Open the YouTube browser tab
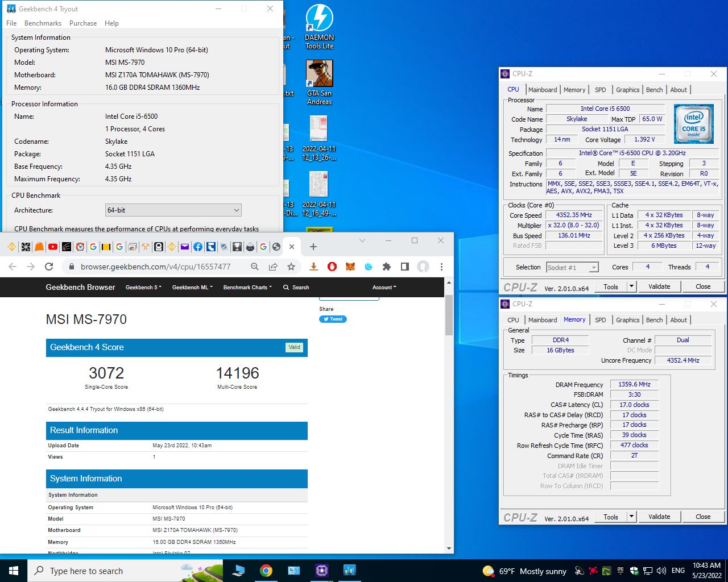The image size is (728, 582). click(53, 247)
